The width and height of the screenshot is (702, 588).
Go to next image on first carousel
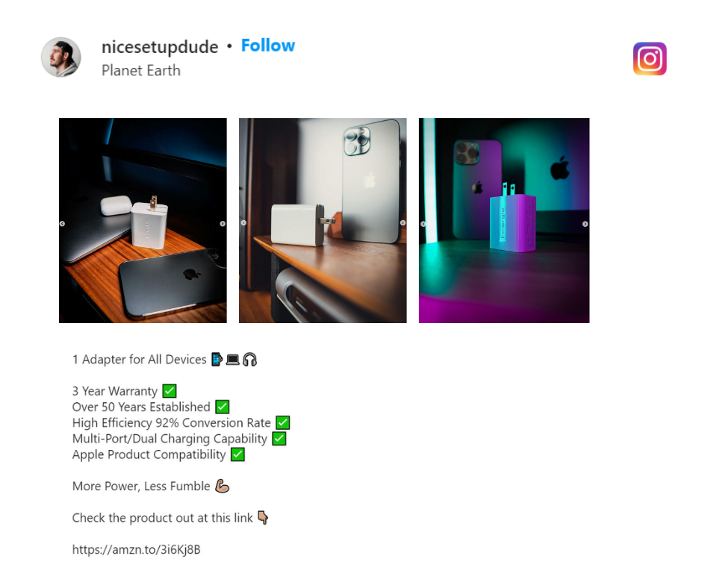[223, 224]
